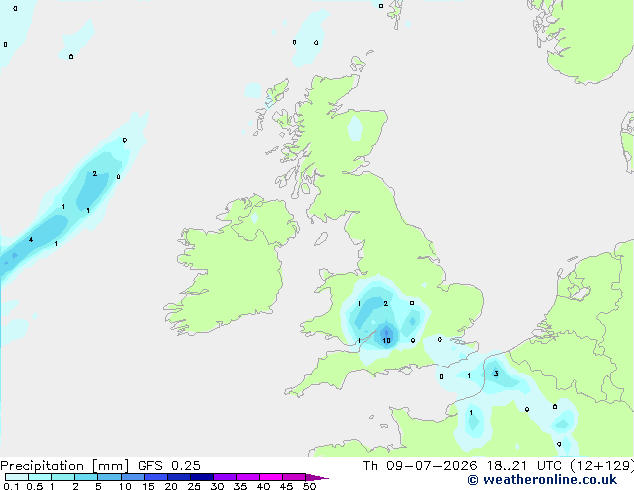634x490 pixels.
Task: Click the '3' rainfall value near the Belgian coast
Action: (x=496, y=374)
